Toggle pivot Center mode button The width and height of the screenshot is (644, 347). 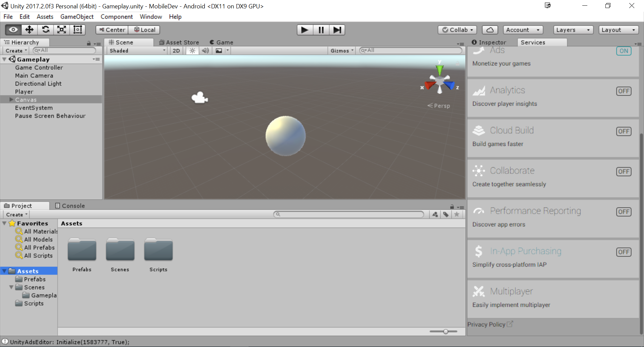tap(112, 30)
